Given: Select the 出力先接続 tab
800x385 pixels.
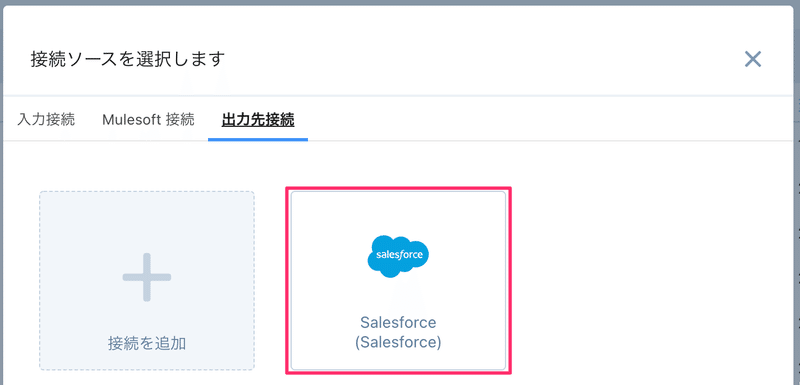Looking at the screenshot, I should (258, 120).
